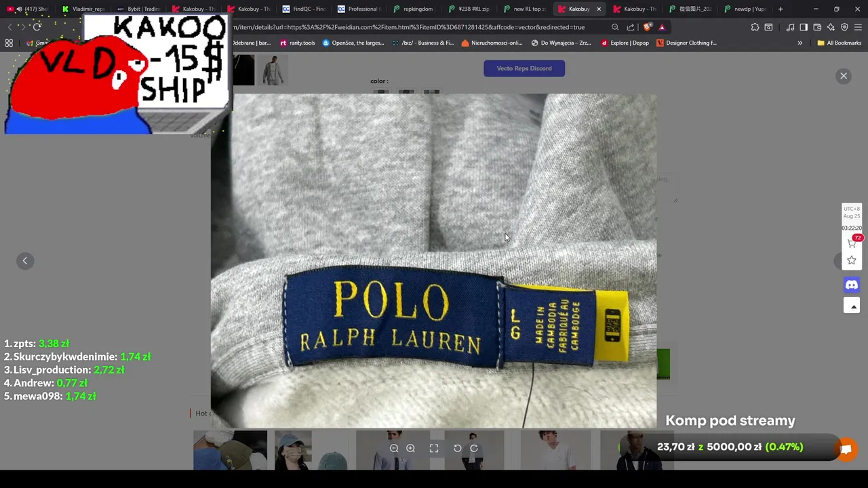Open the /biz/ Business & Finance bookmark
Viewport: 868px width, 488px height.
click(422, 43)
